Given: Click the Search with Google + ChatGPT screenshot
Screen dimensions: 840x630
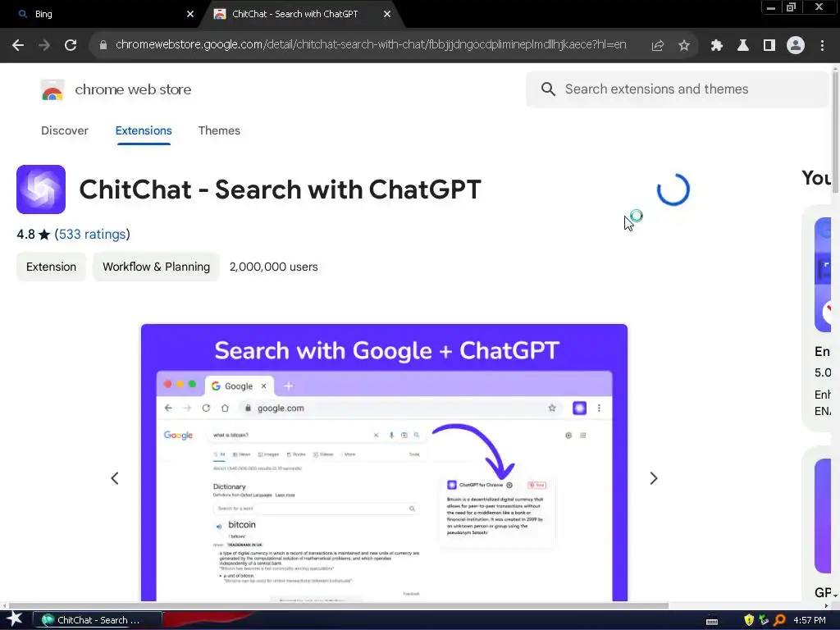Looking at the screenshot, I should pos(384,463).
